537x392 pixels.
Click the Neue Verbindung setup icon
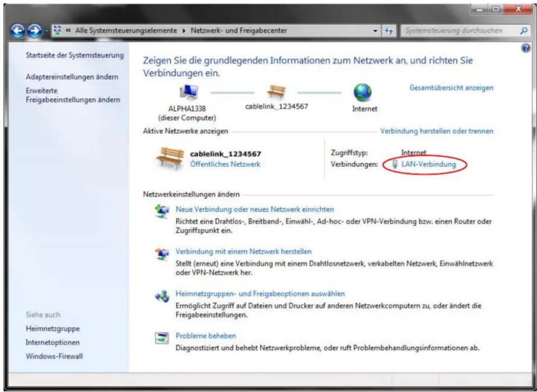(162, 211)
